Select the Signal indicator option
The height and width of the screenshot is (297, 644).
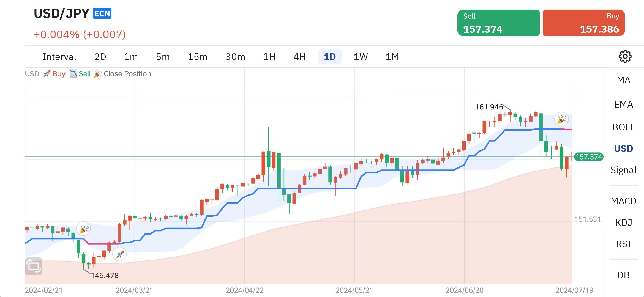click(x=623, y=170)
